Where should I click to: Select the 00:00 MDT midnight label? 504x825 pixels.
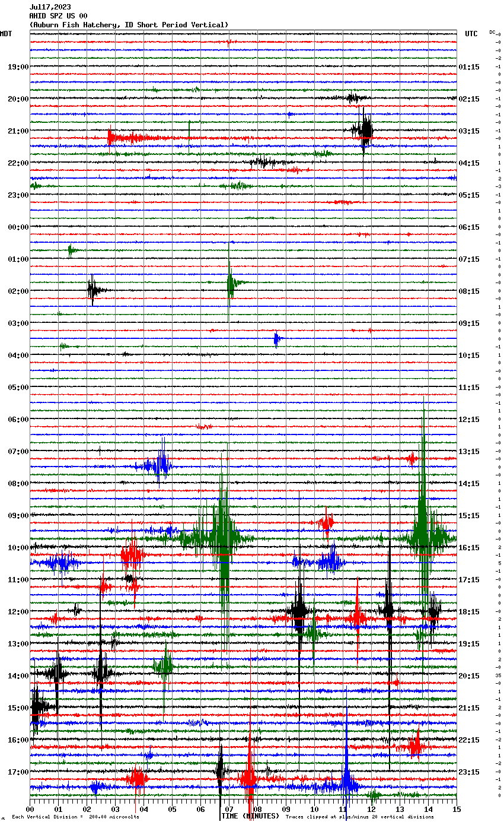pos(18,227)
